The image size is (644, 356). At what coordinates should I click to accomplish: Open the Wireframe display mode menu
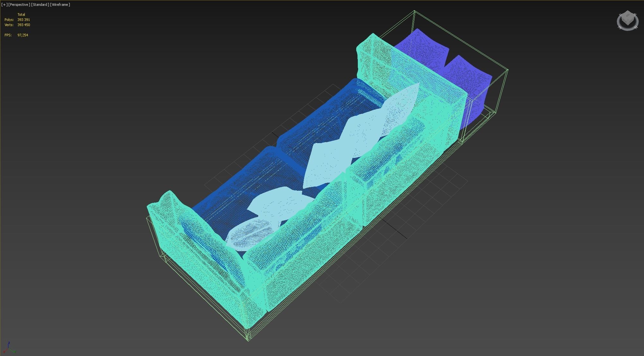click(x=60, y=5)
